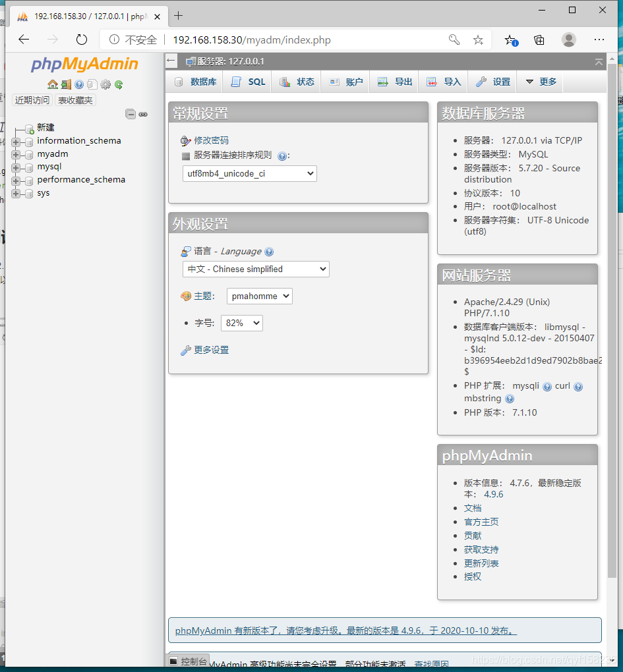Click the green log out door icon
Image resolution: width=623 pixels, height=672 pixels.
click(x=66, y=84)
